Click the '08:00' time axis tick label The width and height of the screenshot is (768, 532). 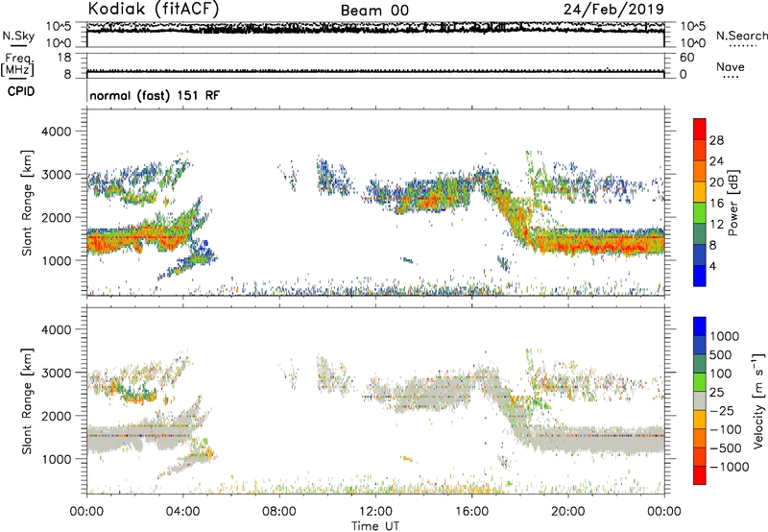tap(279, 512)
